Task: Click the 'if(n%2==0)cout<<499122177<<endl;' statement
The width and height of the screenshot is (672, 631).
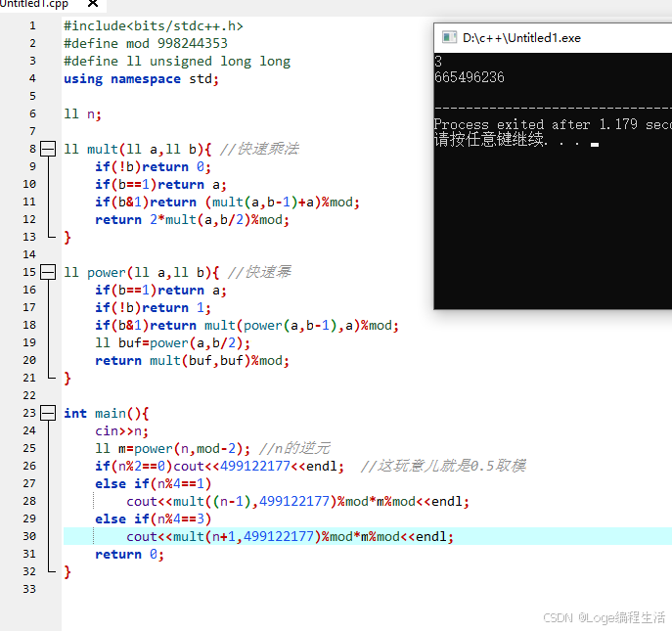Action: coord(219,466)
